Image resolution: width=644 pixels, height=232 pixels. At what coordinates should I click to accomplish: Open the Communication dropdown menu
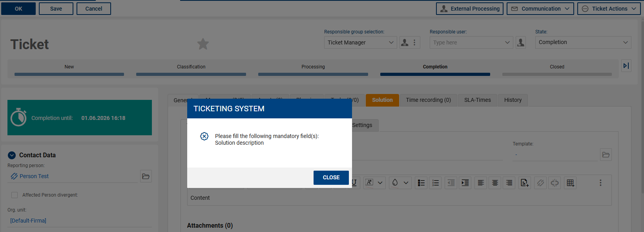(x=540, y=9)
